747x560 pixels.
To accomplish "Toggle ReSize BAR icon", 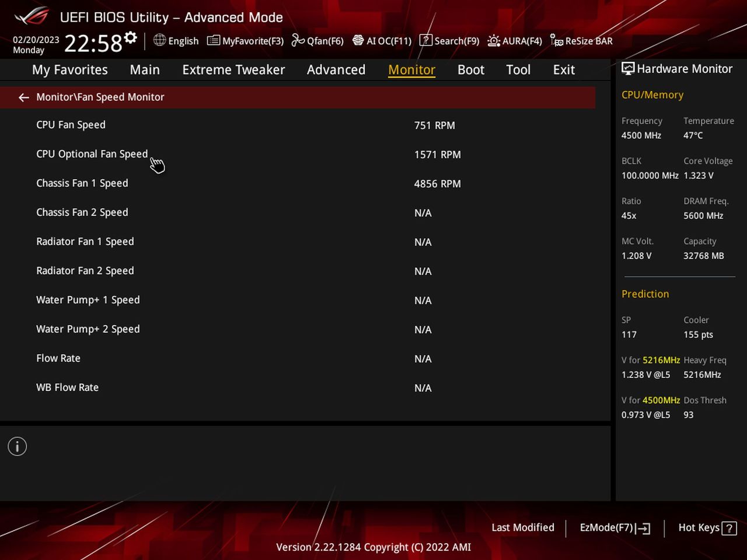I will click(557, 40).
